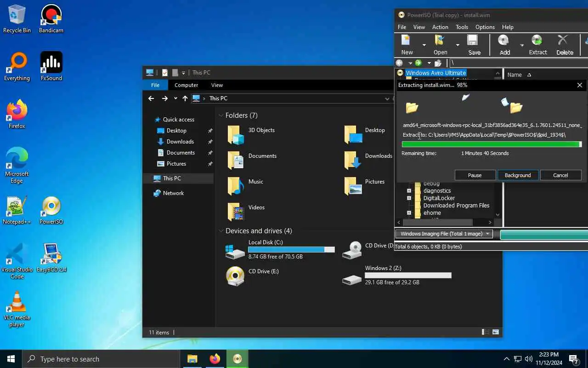Click the up arrow in File Explorer

(x=185, y=98)
